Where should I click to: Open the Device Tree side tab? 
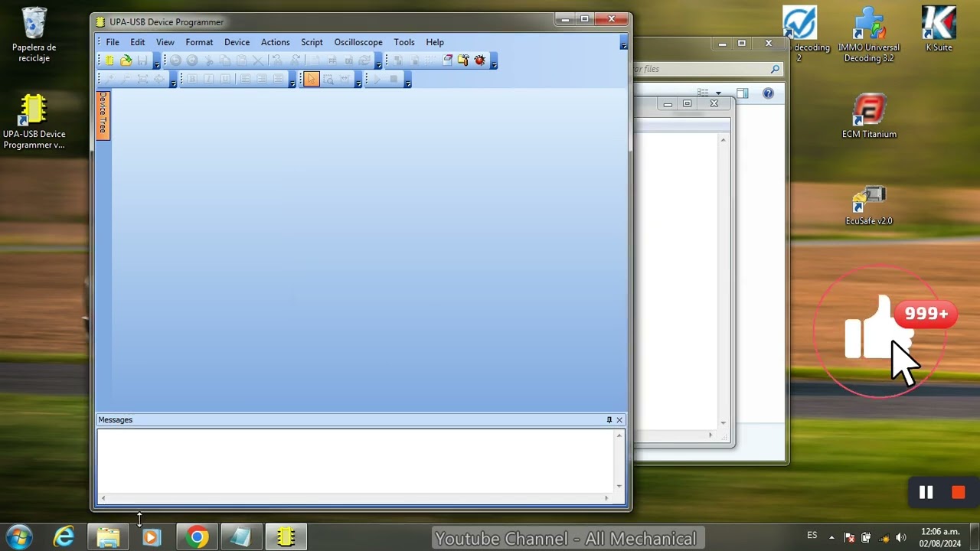pyautogui.click(x=103, y=115)
